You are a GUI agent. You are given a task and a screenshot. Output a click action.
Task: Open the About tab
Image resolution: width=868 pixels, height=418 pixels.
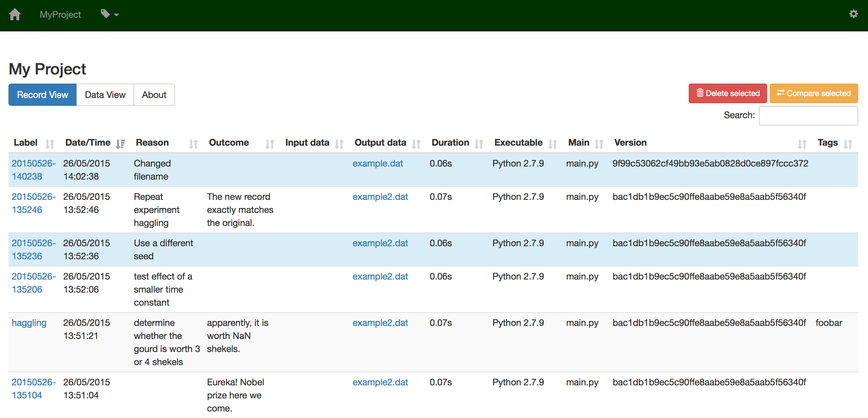(154, 95)
